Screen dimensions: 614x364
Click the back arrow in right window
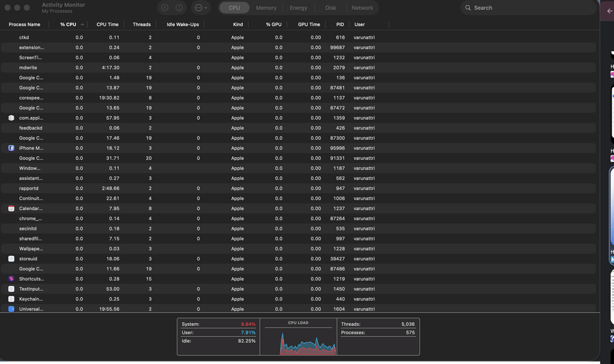[x=610, y=11]
